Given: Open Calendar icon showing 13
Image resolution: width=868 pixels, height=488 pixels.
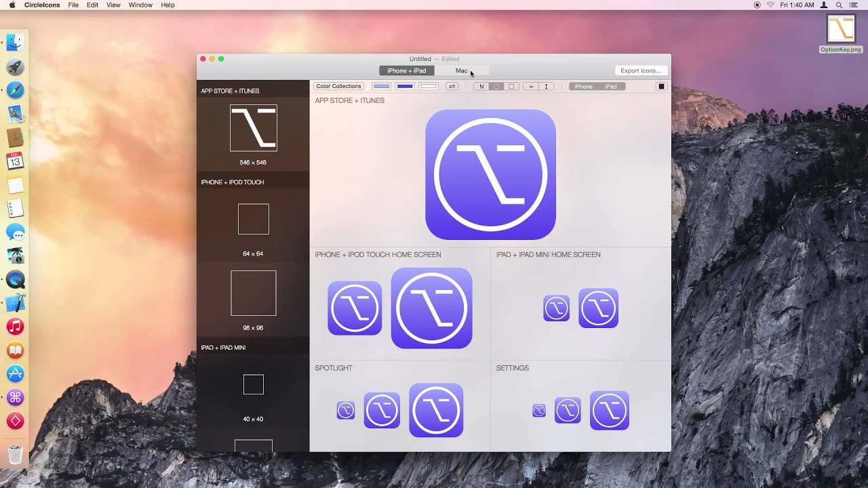Looking at the screenshot, I should coord(15,161).
